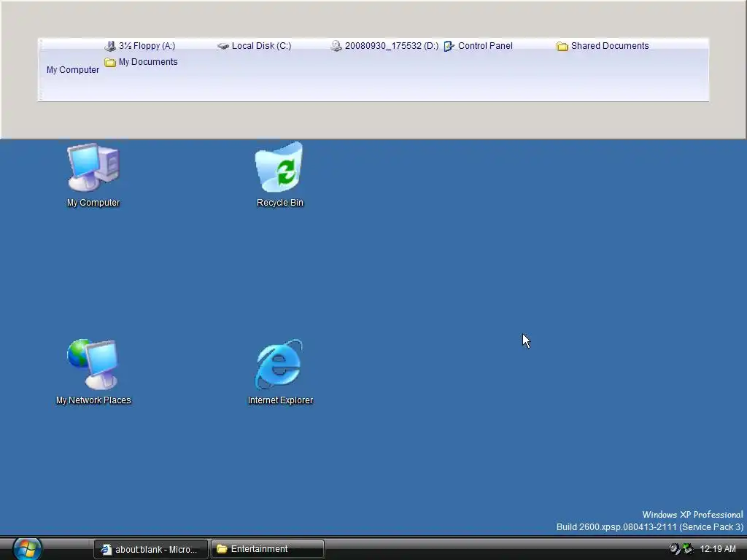
Task: Open the My Computer desktop icon
Action: 93,175
